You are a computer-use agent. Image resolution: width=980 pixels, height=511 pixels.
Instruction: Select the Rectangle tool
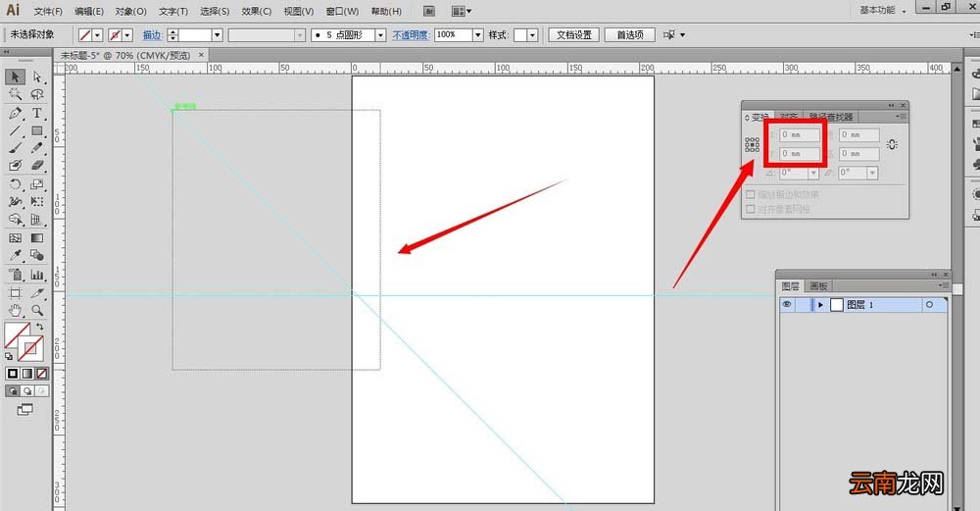coord(37,130)
